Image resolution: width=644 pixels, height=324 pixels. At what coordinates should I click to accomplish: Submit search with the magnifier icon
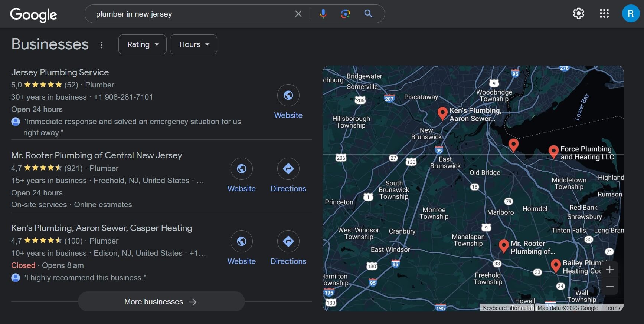(368, 14)
